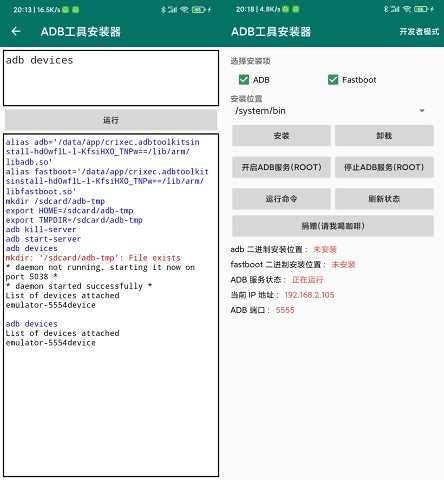444x480 pixels.
Task: Click the Bluetooth icon in left status bar
Action: pos(163,10)
